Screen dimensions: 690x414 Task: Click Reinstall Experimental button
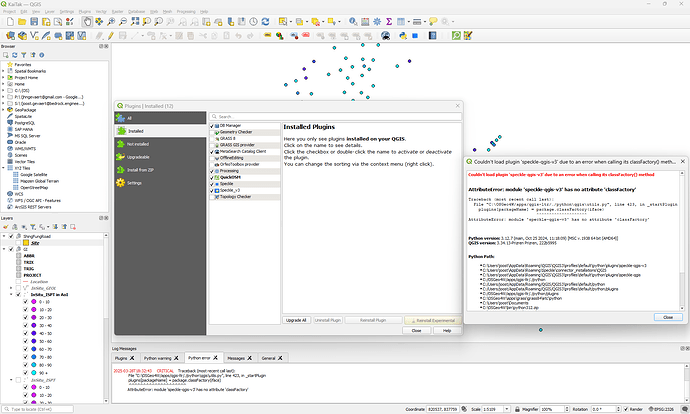click(x=433, y=320)
